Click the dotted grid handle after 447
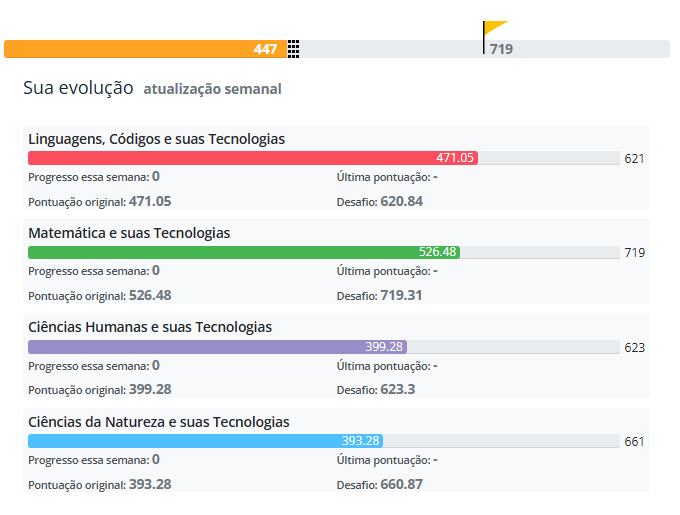Screen dimensions: 680x515 [294, 49]
